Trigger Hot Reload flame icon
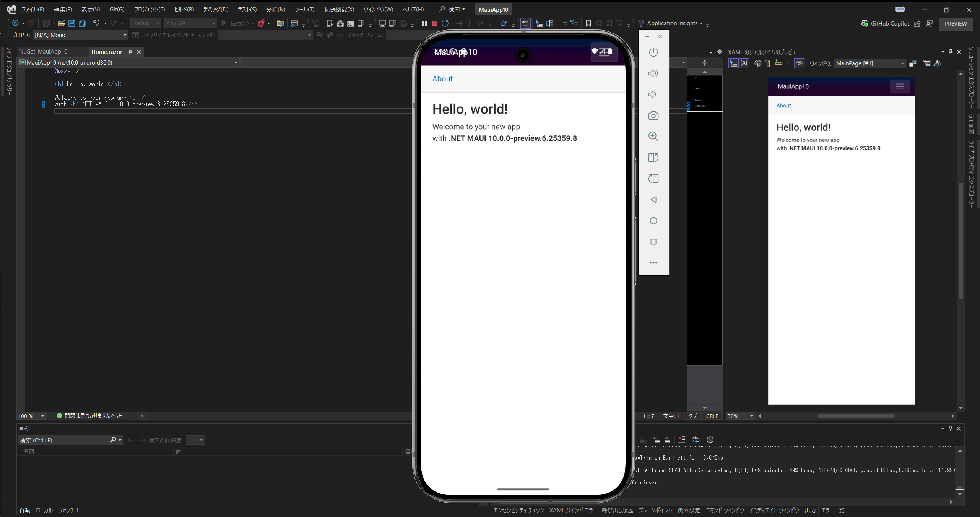Screen dimensions: 980x517 [x=261, y=23]
